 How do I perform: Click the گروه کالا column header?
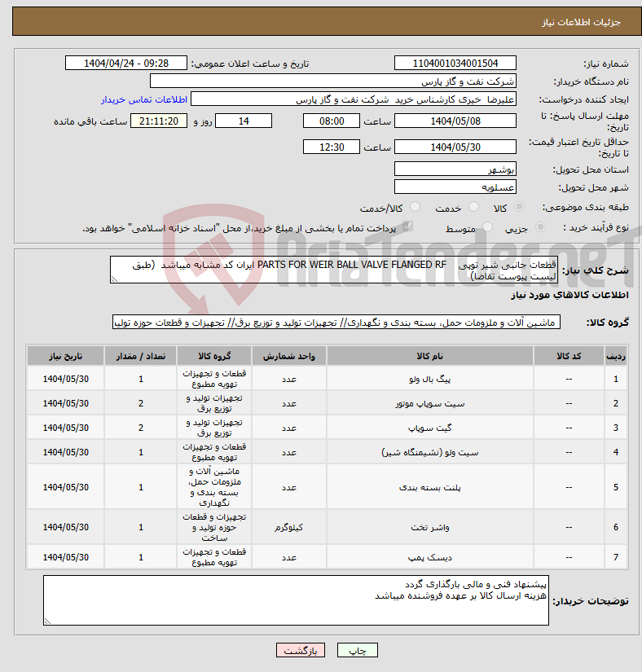pyautogui.click(x=214, y=356)
